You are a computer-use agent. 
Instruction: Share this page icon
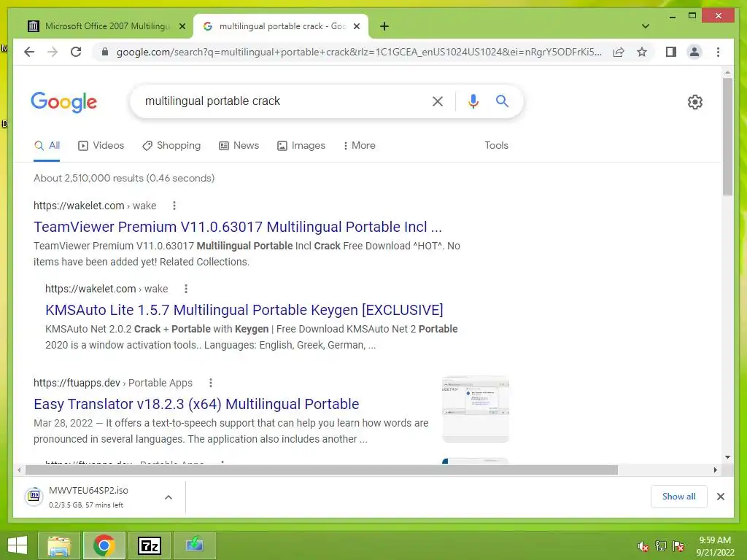tap(619, 52)
